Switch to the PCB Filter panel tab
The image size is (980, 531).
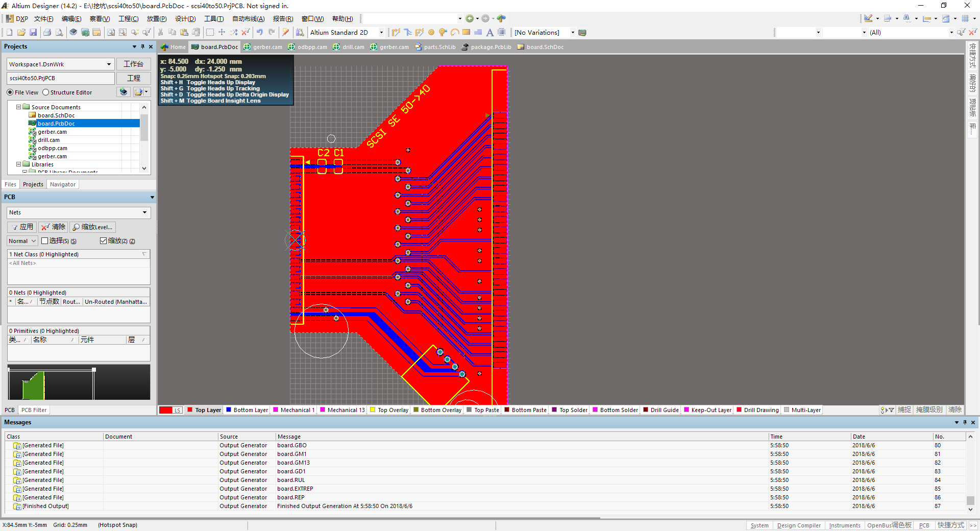(x=34, y=410)
